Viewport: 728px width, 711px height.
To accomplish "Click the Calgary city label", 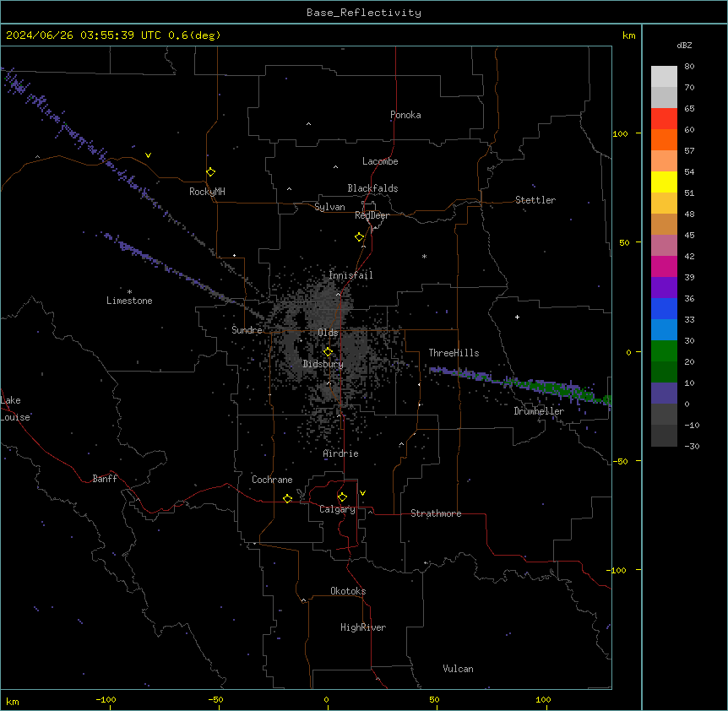I will pyautogui.click(x=338, y=509).
